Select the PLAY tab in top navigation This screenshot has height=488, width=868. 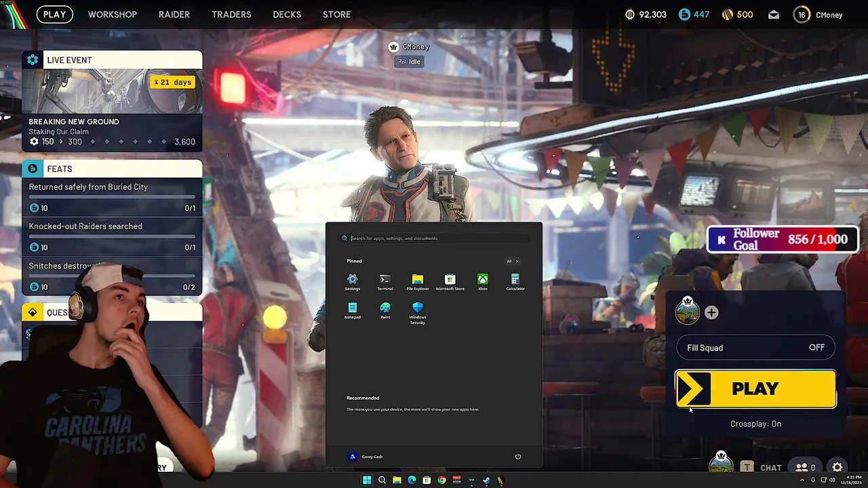pos(55,14)
